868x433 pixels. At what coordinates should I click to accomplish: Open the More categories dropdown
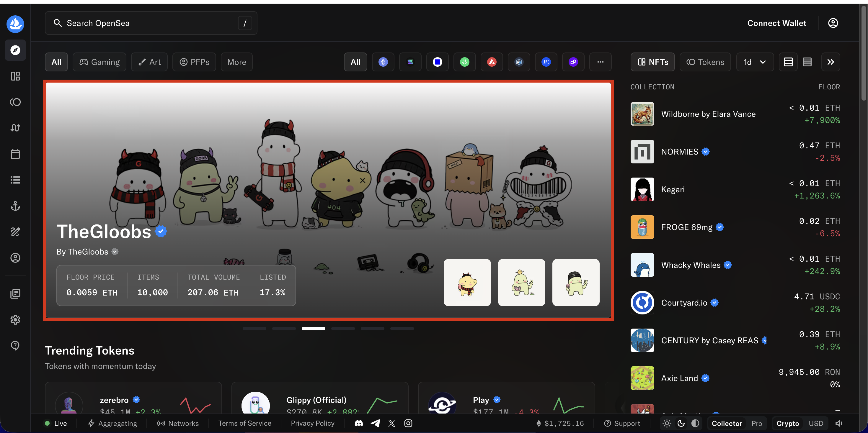click(x=236, y=62)
